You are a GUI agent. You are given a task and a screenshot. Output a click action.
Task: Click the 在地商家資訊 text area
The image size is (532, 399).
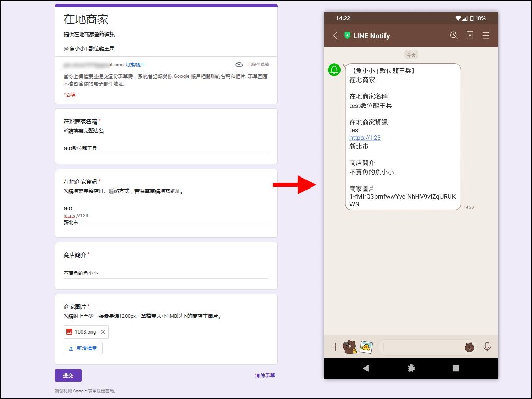click(x=166, y=215)
